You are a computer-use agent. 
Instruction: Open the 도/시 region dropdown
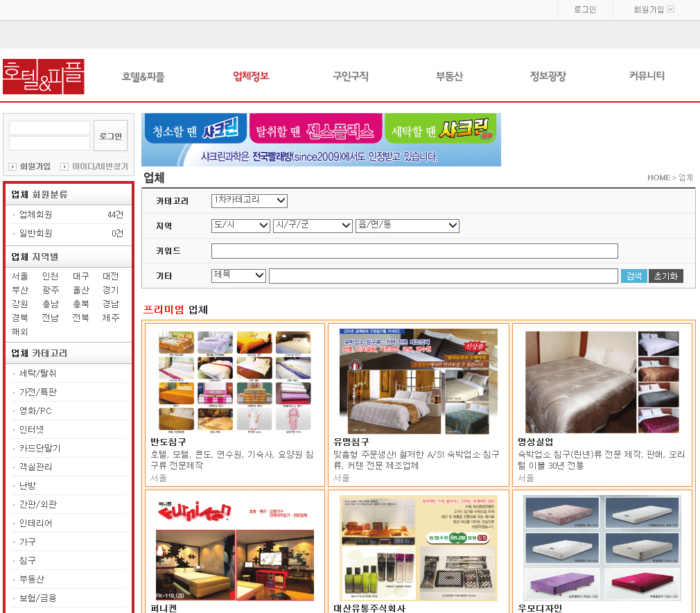tap(240, 225)
